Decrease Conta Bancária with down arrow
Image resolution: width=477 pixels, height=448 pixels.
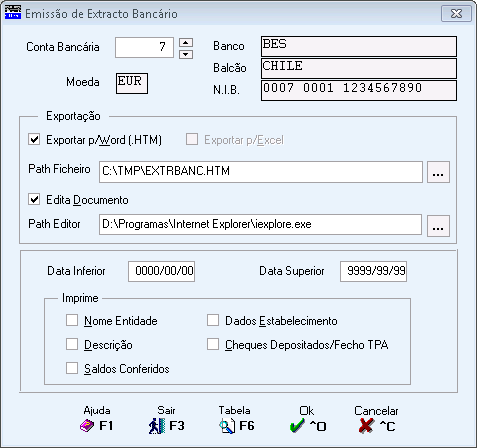coord(186,54)
